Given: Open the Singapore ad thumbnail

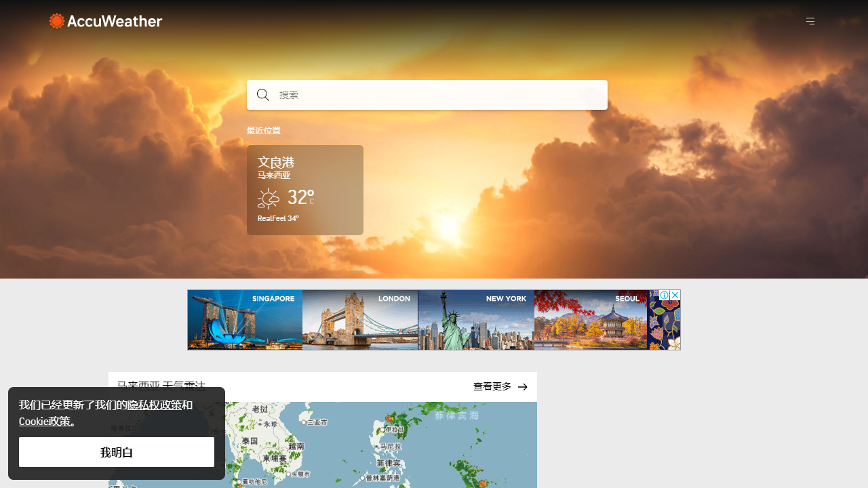Looking at the screenshot, I should click(x=245, y=320).
